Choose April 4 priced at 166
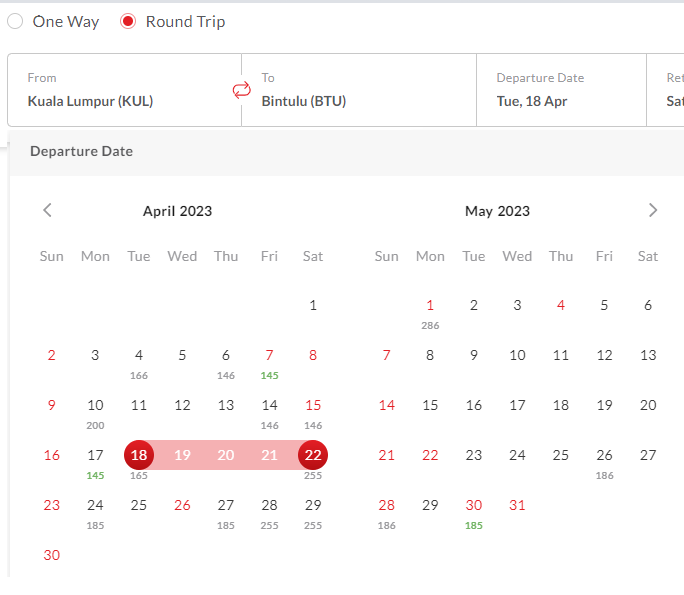The width and height of the screenshot is (684, 595). [139, 360]
